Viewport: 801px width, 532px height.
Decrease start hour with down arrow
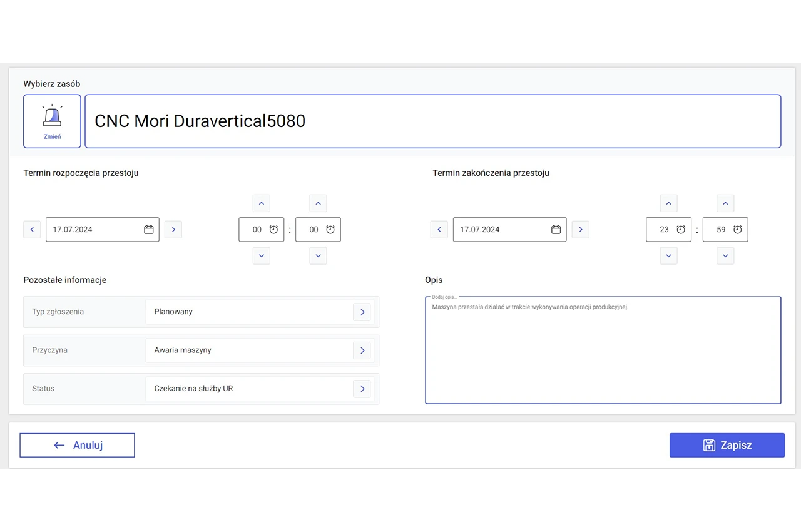point(262,255)
